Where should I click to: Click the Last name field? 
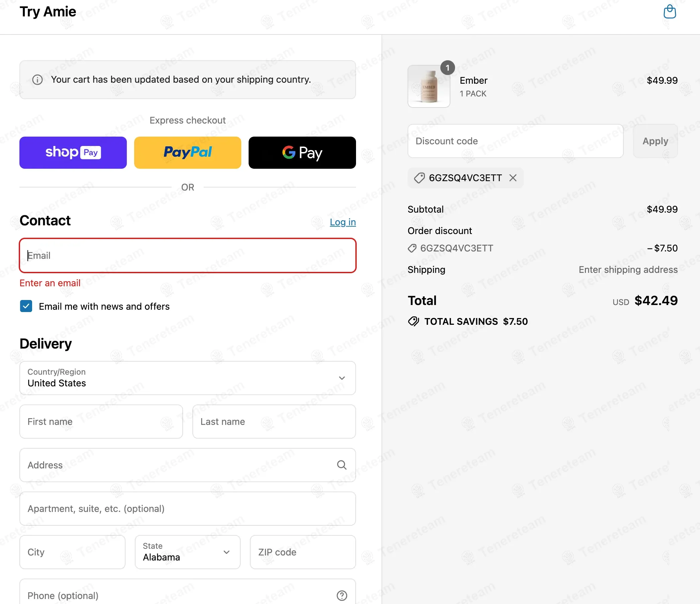pos(274,422)
